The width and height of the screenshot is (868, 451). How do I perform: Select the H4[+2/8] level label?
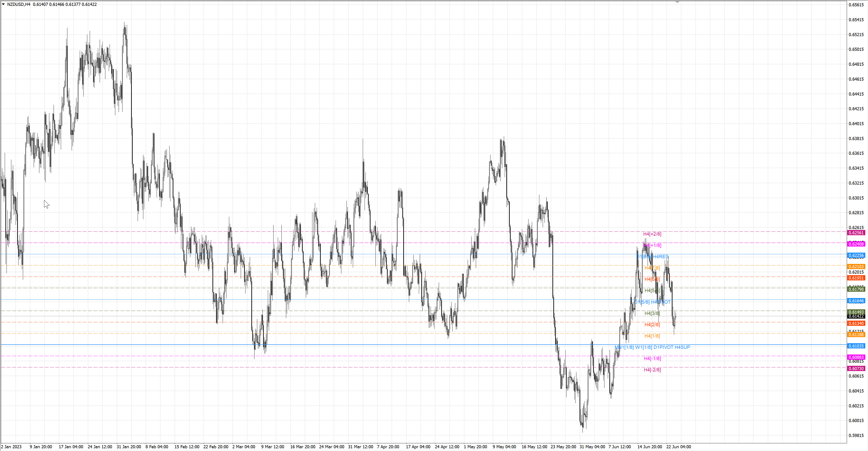click(652, 234)
